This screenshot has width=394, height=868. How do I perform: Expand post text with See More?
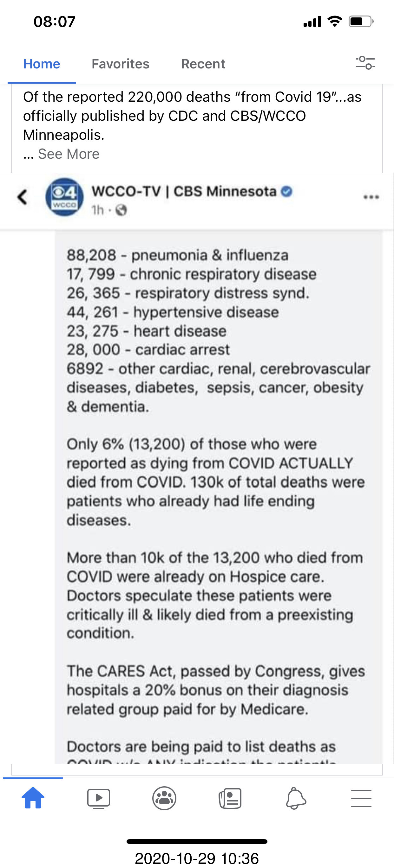point(69,154)
